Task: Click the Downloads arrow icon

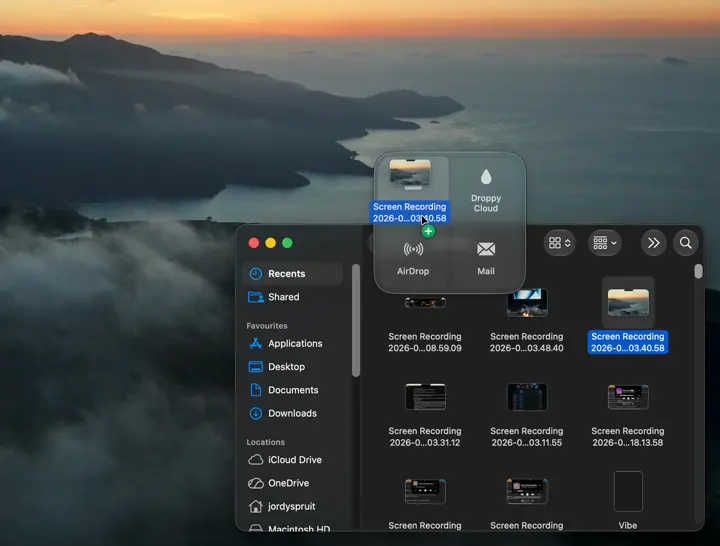Action: (256, 413)
